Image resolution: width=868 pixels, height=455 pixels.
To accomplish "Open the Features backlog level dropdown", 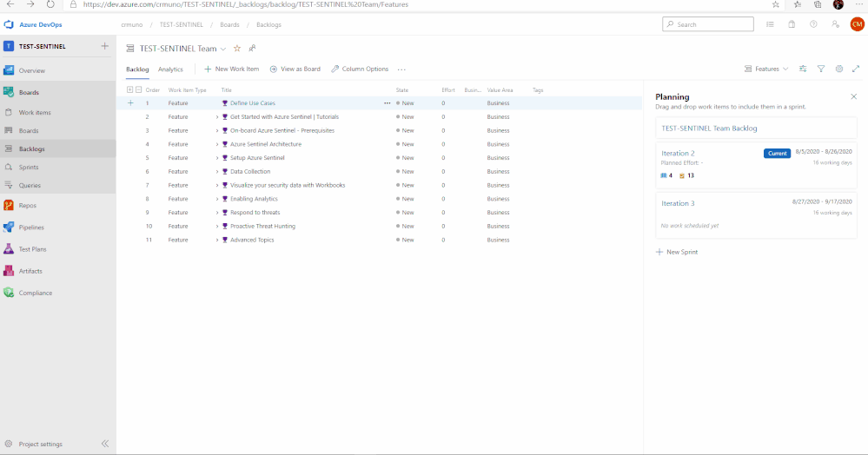I will click(x=766, y=69).
